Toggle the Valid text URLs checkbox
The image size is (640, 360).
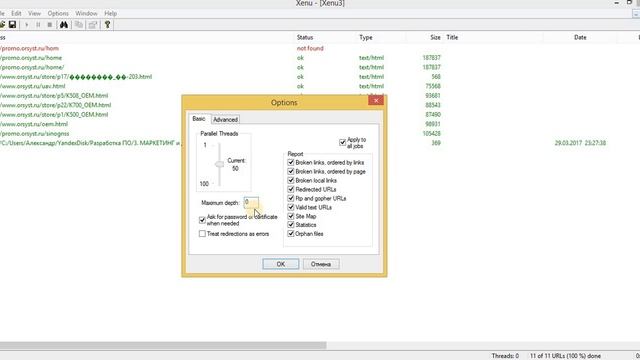291,207
